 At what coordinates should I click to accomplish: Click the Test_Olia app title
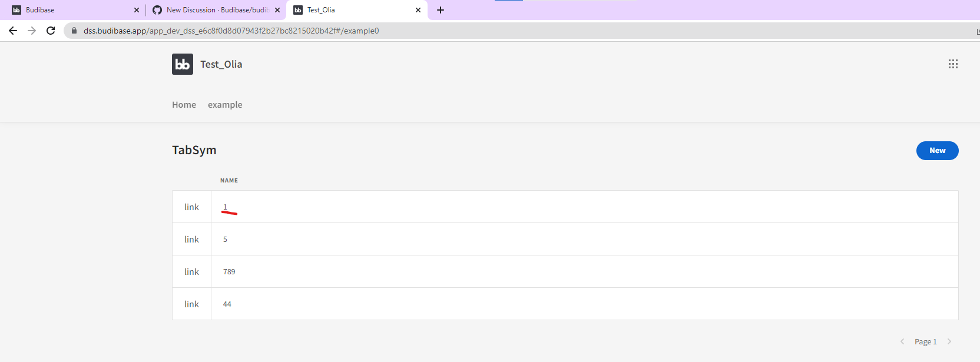[221, 64]
